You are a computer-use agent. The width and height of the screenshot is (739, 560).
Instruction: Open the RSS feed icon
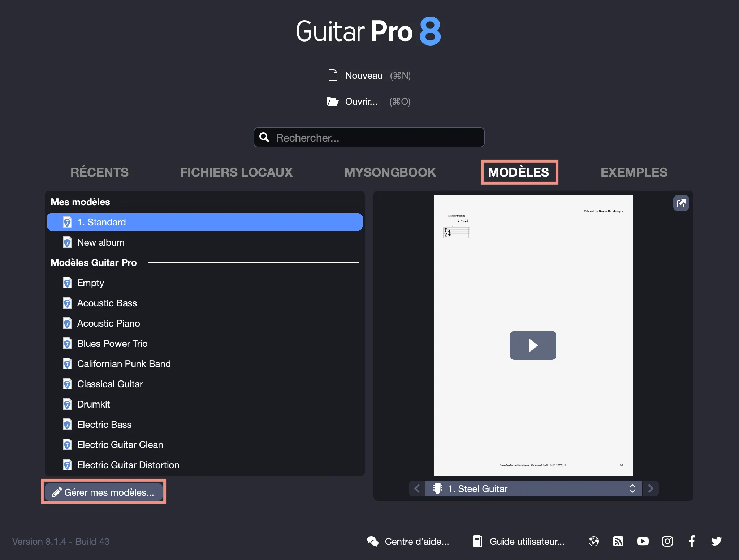pyautogui.click(x=618, y=541)
